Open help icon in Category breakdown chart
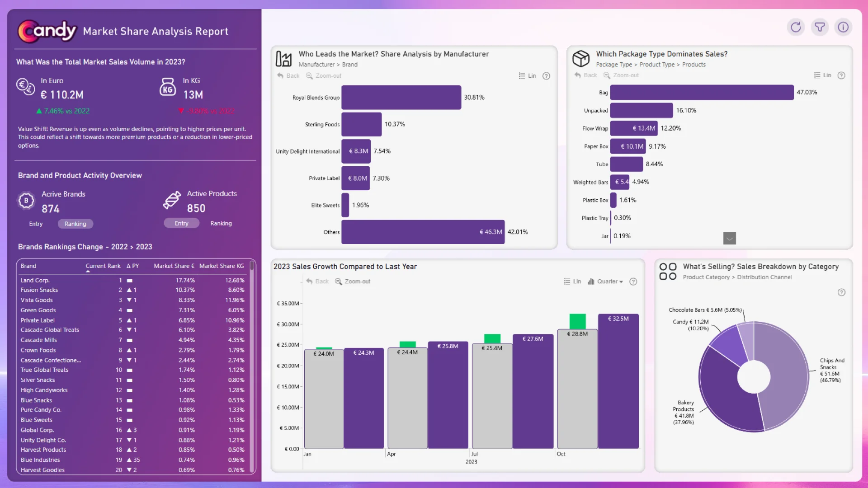This screenshot has height=488, width=868. (x=841, y=292)
